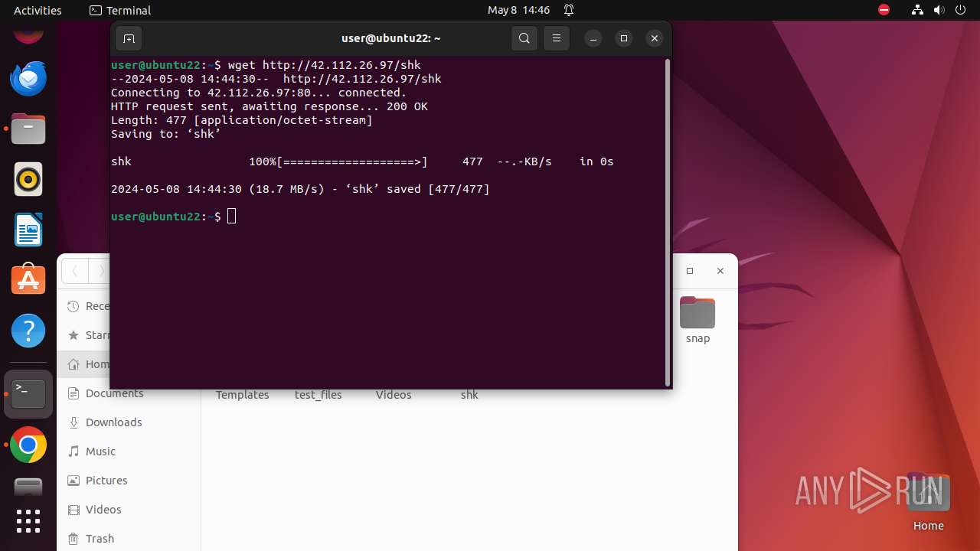This screenshot has width=980, height=551.
Task: Select Recent in Files sidebar
Action: 84,306
